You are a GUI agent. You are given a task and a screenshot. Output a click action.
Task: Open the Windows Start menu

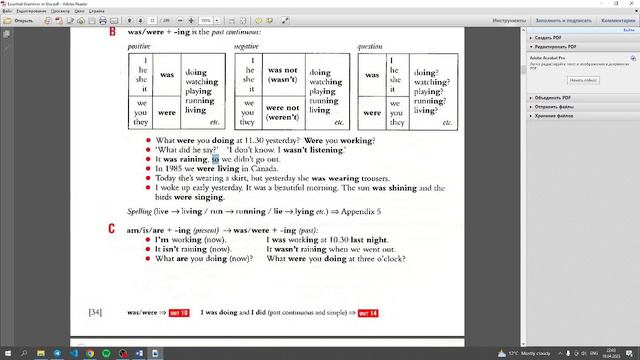coord(7,353)
